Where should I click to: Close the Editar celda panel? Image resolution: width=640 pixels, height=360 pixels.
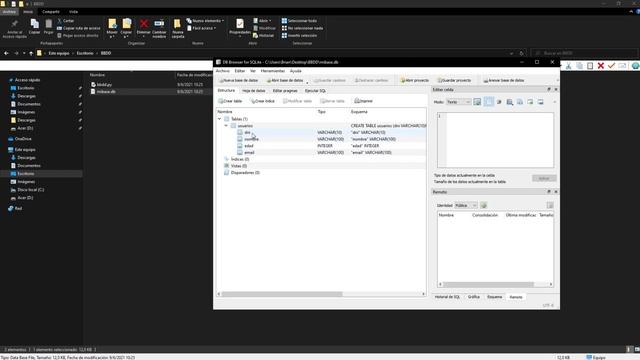(556, 89)
